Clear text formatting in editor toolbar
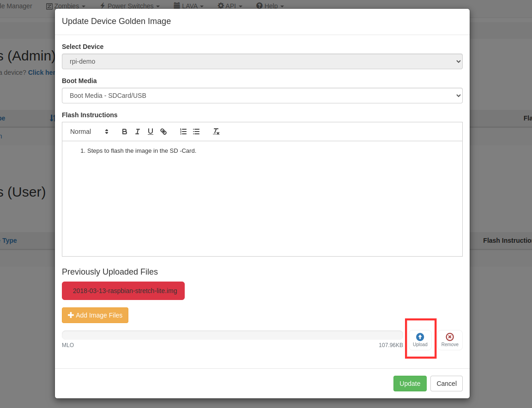 click(x=216, y=132)
